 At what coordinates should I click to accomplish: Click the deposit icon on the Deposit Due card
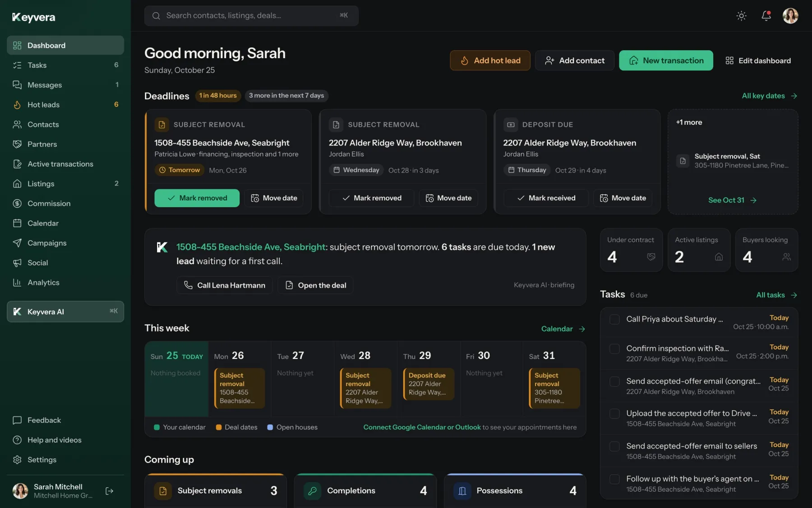point(510,125)
